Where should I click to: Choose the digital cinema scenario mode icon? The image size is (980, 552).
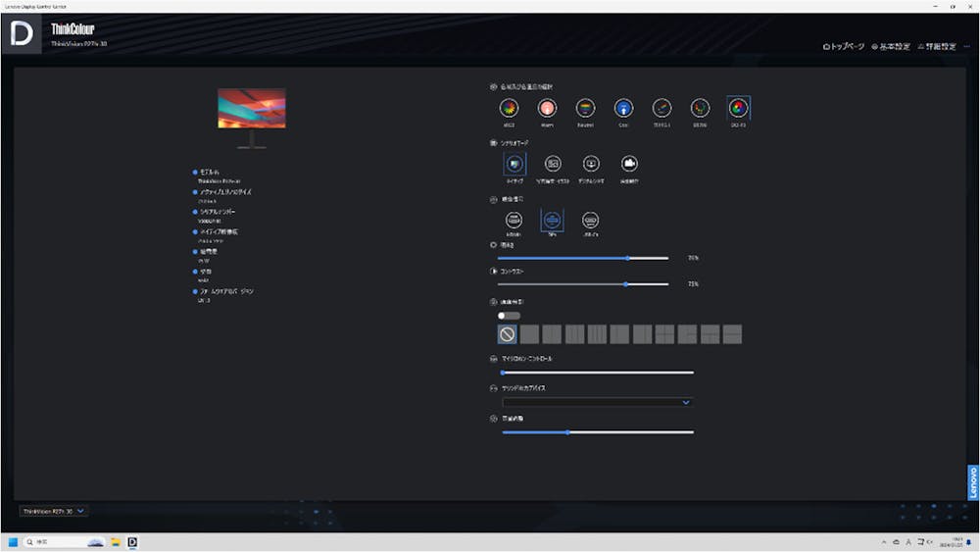coord(591,164)
